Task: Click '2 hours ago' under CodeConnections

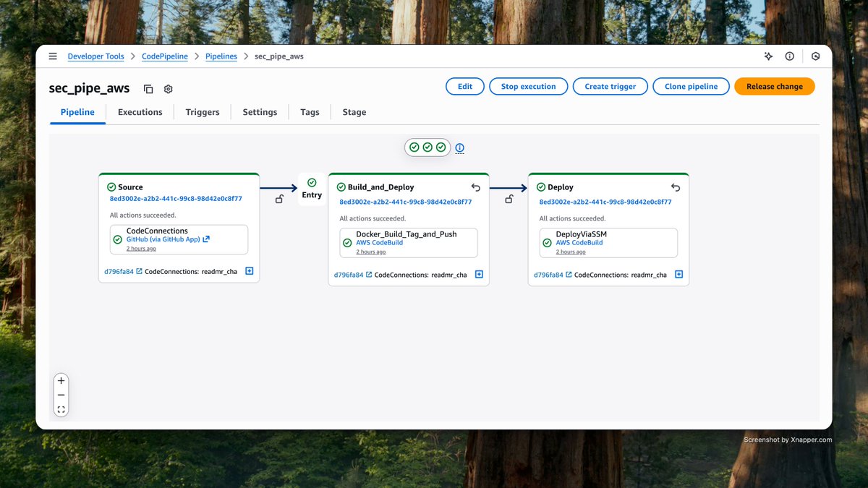Action: coord(141,249)
